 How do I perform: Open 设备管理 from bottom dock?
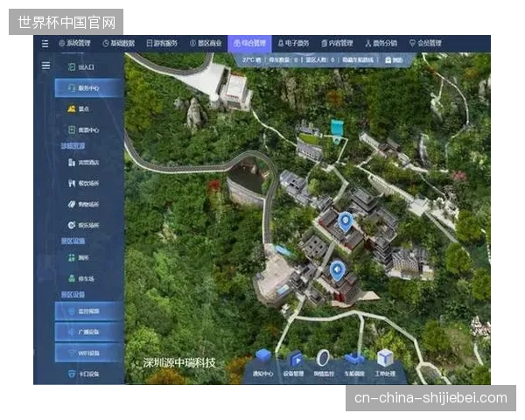[293, 363]
